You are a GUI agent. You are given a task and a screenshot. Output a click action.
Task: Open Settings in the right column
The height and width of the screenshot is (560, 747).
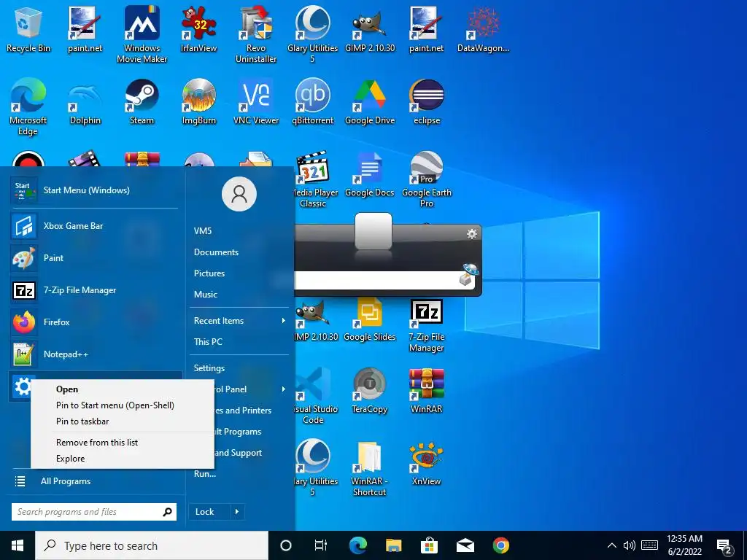[209, 368]
